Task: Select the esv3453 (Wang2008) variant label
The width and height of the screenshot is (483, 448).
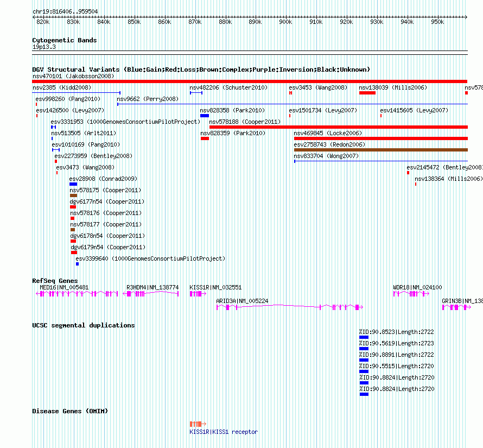Action: coord(318,87)
